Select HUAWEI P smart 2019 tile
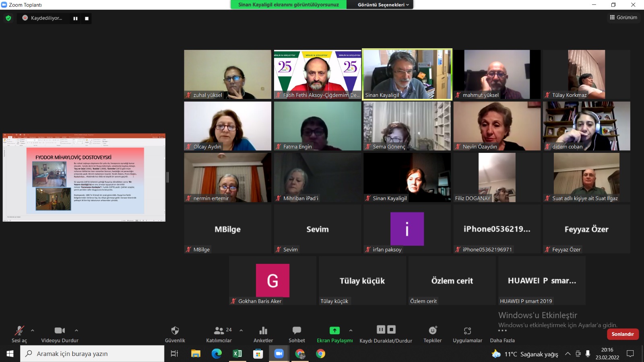 point(542,280)
